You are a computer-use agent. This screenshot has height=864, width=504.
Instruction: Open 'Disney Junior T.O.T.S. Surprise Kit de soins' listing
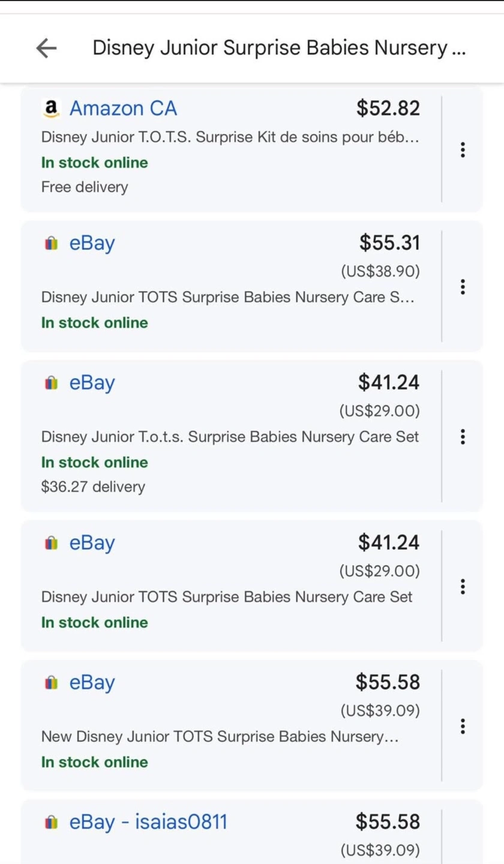coord(230,137)
